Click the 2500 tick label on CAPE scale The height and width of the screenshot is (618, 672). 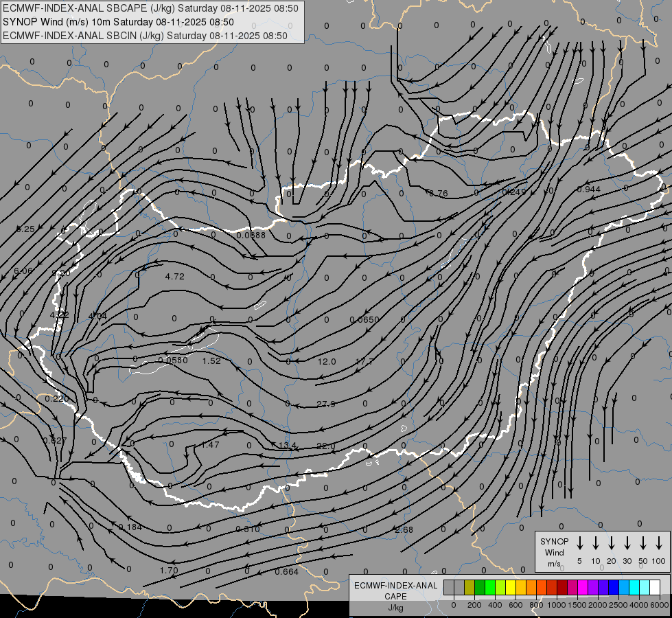(618, 605)
